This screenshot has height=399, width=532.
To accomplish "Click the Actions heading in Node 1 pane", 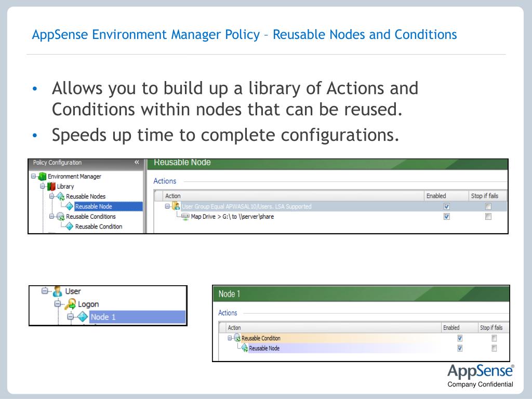I will 228,313.
